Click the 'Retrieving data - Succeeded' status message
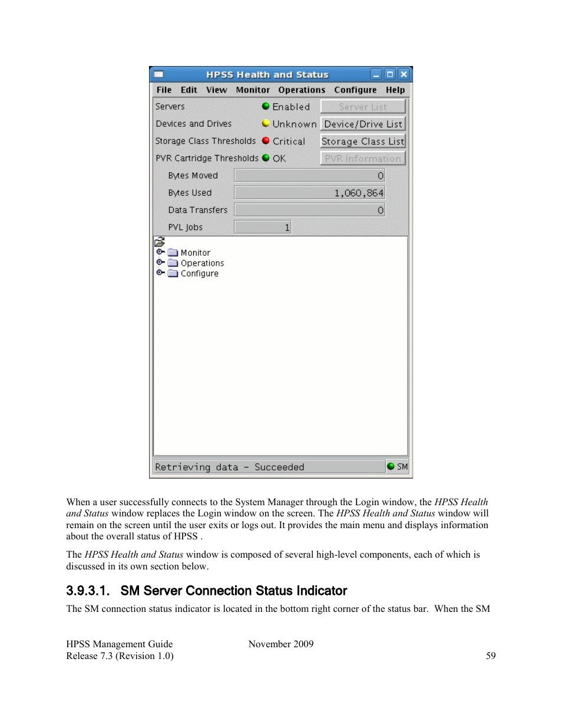The width and height of the screenshot is (562, 728). [230, 467]
